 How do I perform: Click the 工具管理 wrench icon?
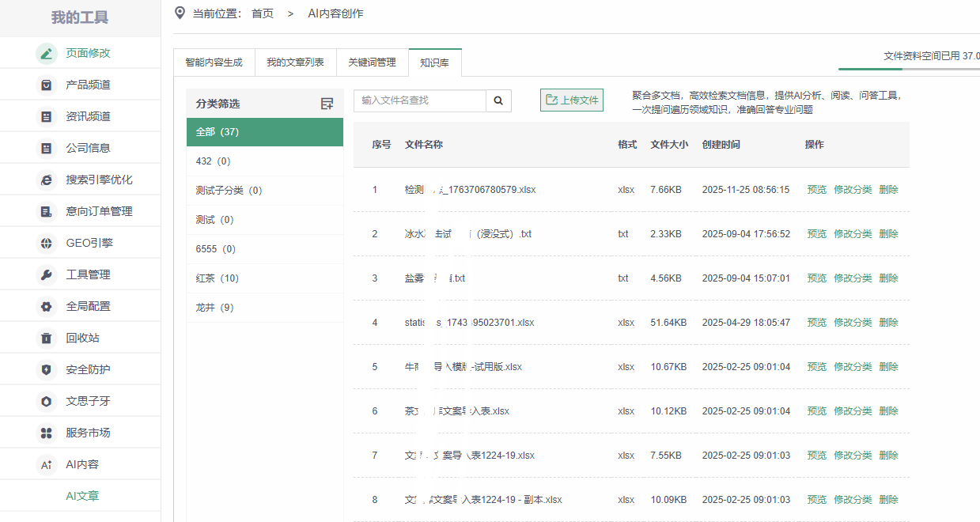tap(47, 274)
